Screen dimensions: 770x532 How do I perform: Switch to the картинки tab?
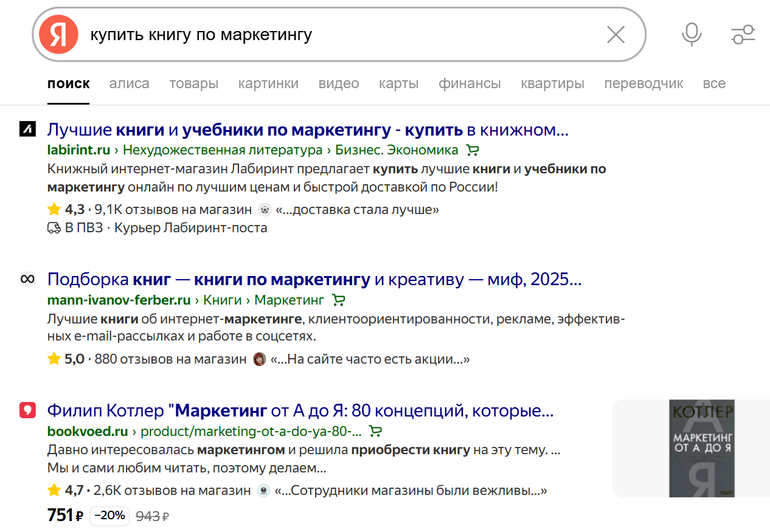pos(268,83)
